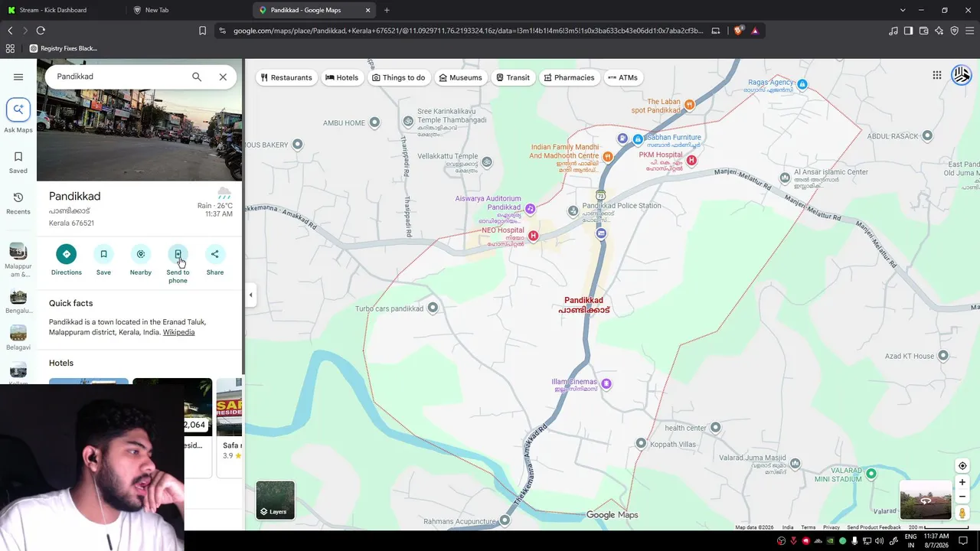
Task: Click the Pandikkad Police Station marker
Action: [x=573, y=210]
